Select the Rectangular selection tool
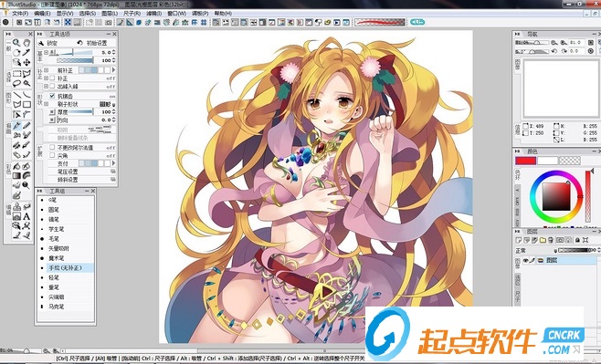This screenshot has height=364, width=601. coord(16,74)
